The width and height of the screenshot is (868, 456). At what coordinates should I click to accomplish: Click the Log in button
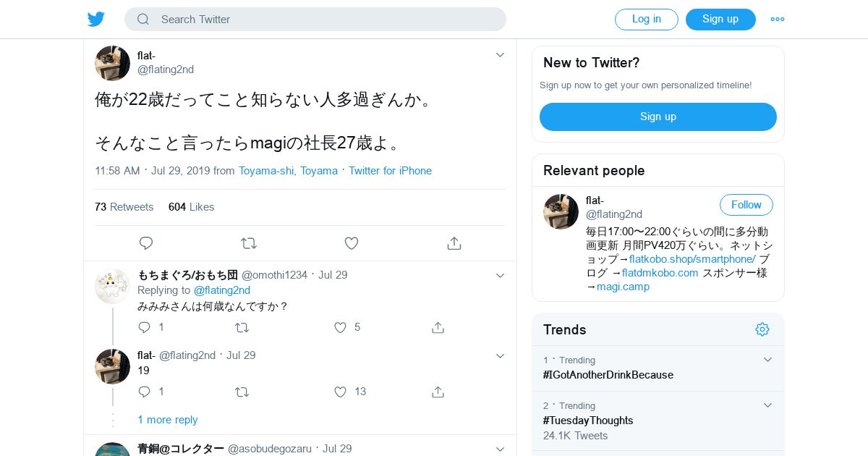tap(647, 20)
